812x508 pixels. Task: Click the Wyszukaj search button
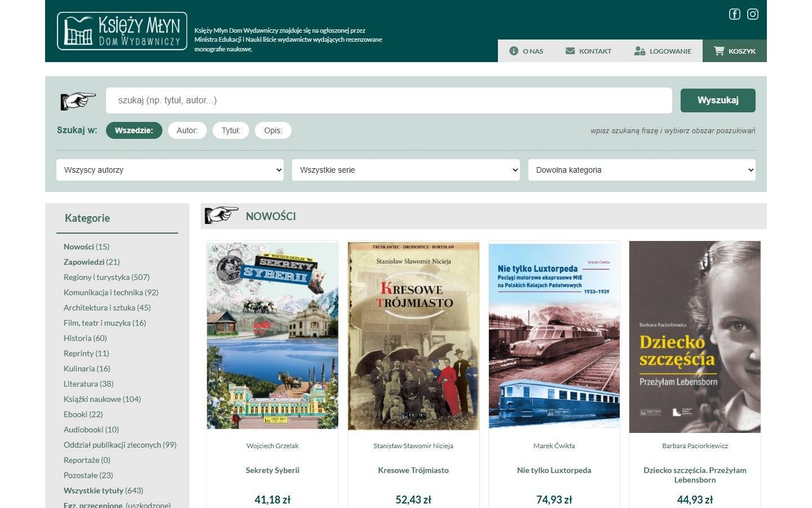click(718, 100)
